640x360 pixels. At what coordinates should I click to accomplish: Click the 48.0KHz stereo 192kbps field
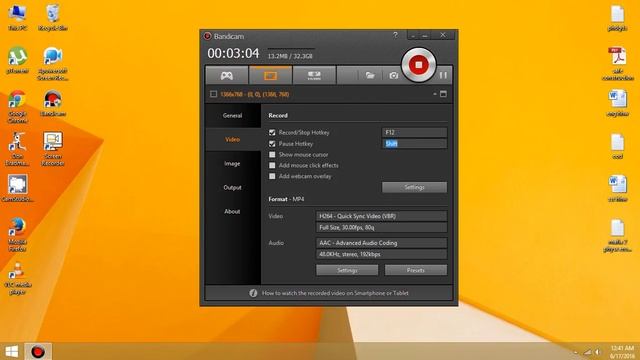381,254
